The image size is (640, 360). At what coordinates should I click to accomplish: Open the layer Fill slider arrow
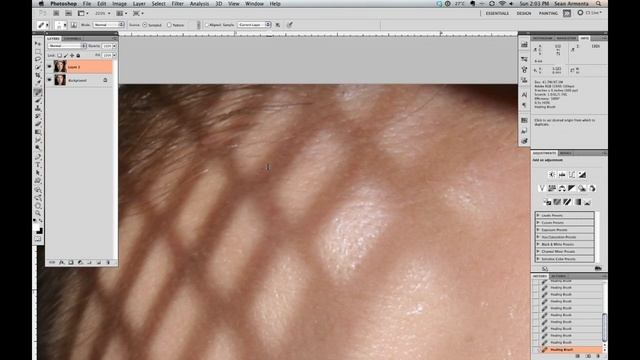coord(114,55)
